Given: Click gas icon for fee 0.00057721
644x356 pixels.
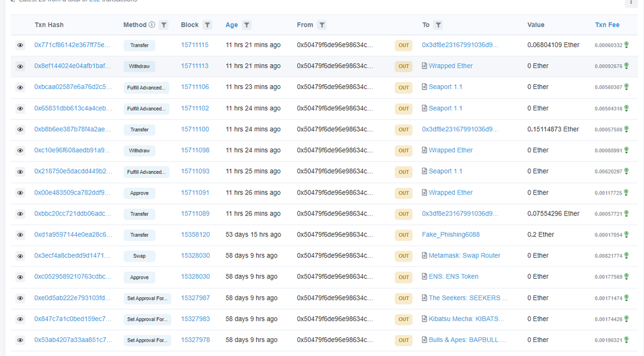Looking at the screenshot, I should (x=626, y=213).
